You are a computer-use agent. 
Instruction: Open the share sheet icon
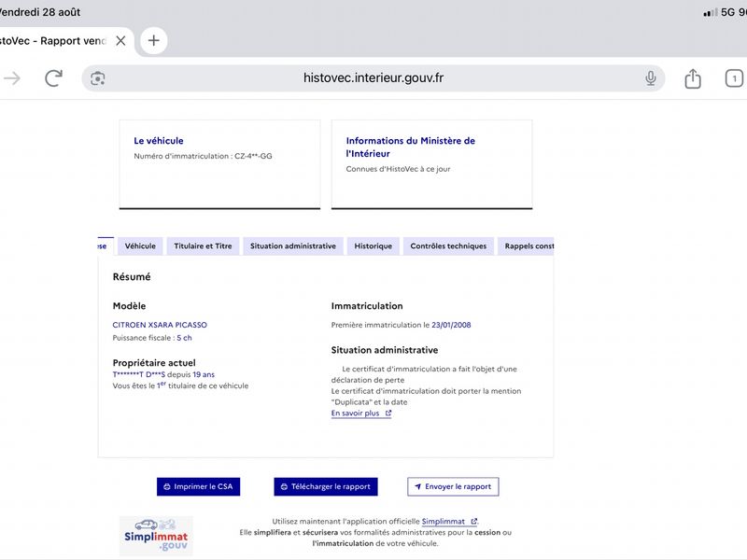[x=693, y=78]
